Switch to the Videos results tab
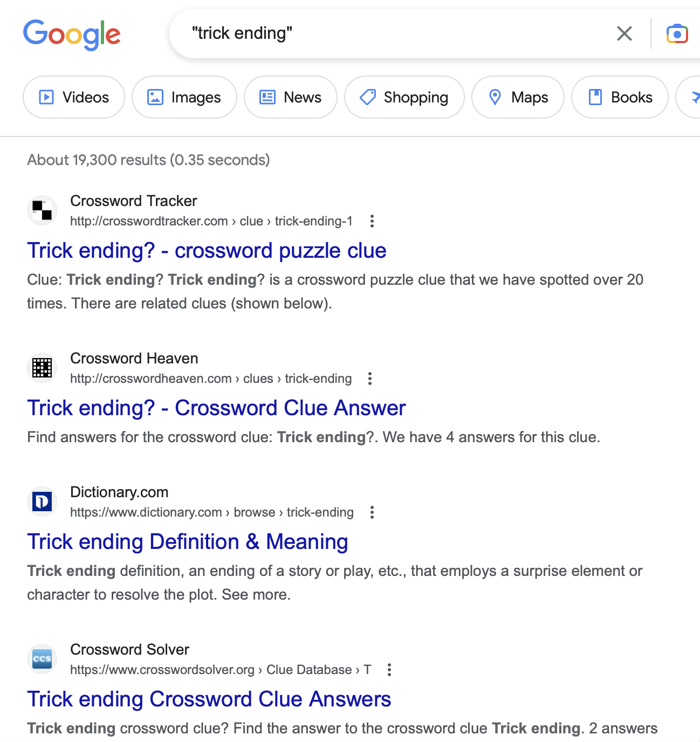The image size is (700, 742). coord(73,97)
